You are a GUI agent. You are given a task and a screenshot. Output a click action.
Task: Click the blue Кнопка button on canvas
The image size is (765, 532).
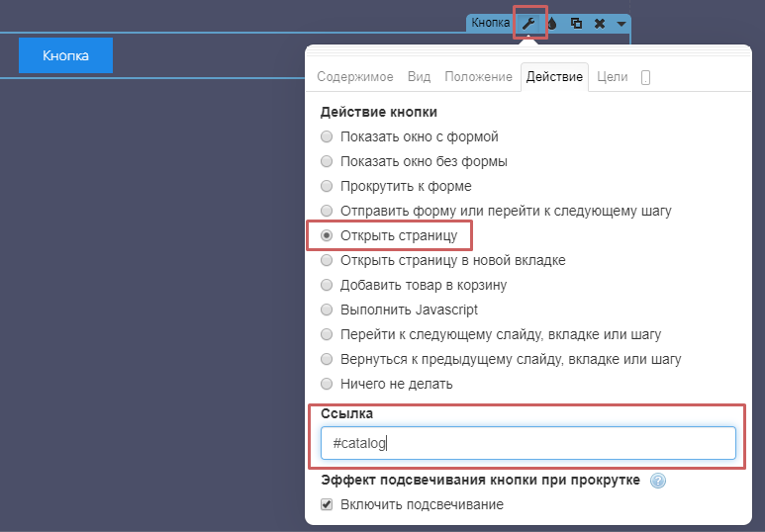(65, 55)
